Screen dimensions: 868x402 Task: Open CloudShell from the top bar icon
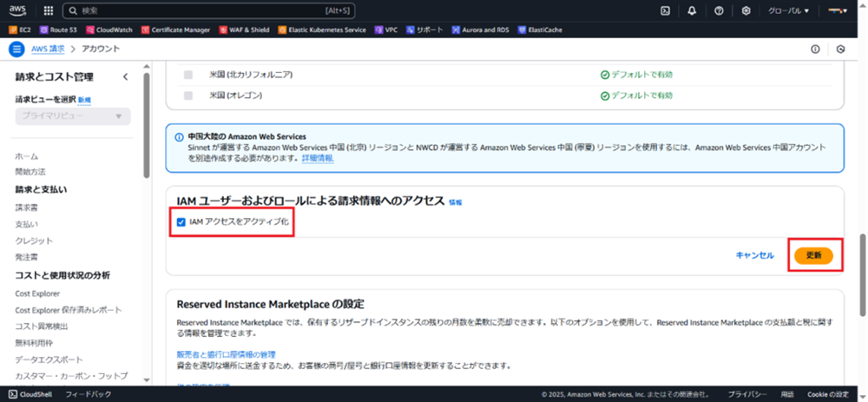[x=665, y=11]
